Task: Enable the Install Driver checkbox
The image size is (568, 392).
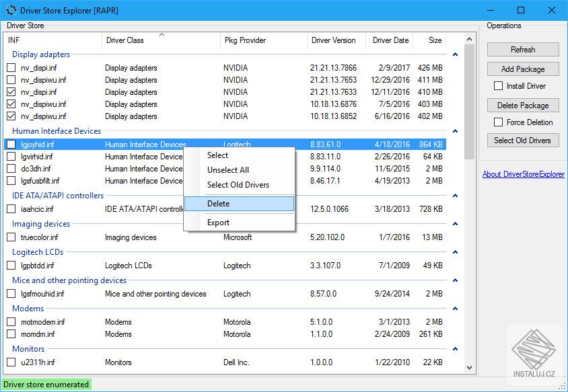Action: point(499,86)
